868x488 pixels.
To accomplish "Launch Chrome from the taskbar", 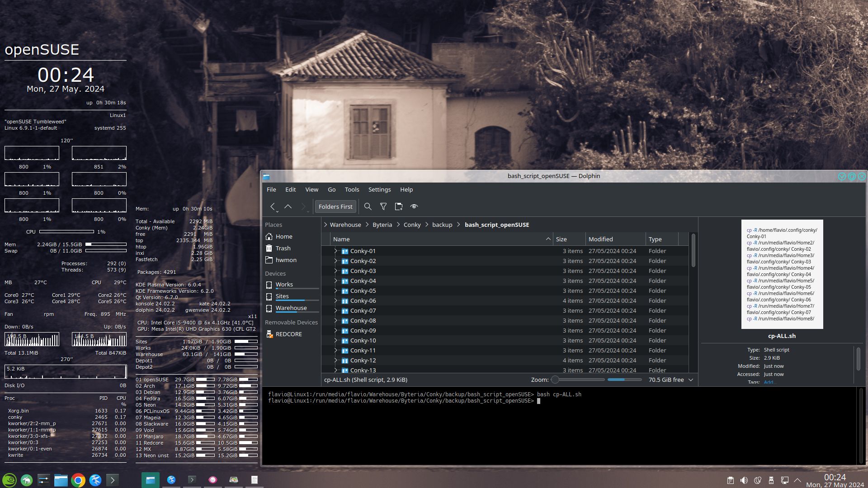I will coord(78,480).
